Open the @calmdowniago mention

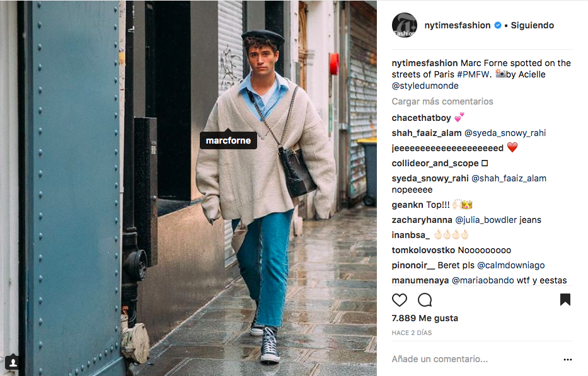point(510,265)
